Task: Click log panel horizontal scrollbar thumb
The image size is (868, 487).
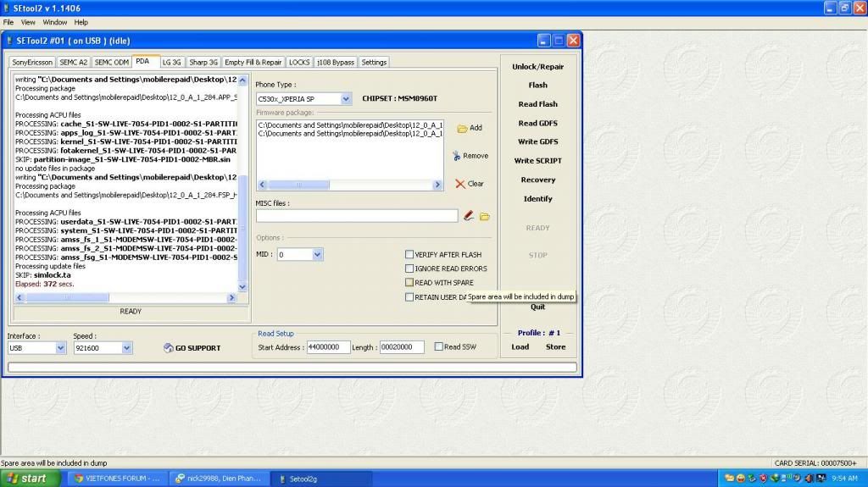Action: (67, 298)
